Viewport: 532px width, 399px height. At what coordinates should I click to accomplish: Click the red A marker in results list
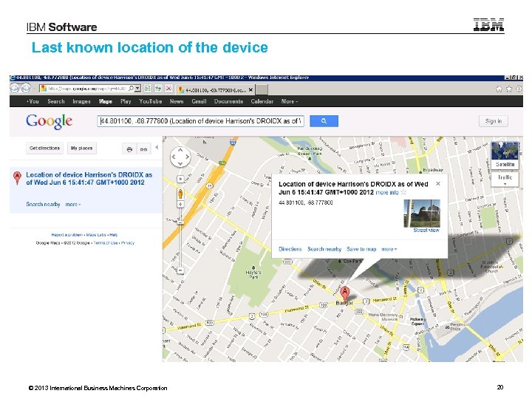pos(17,178)
